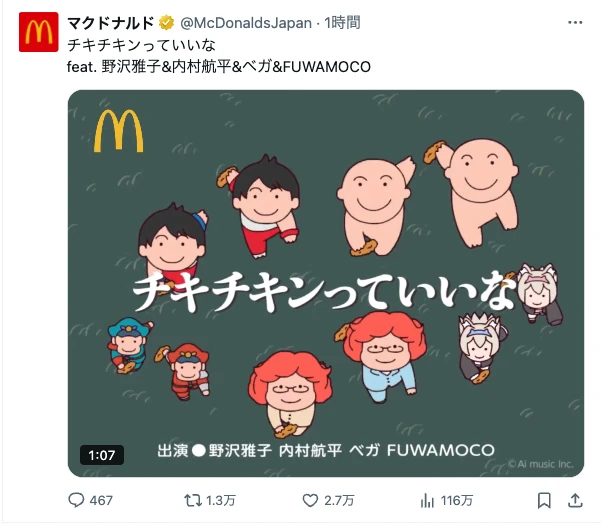Click the McDonald's profile avatar

pyautogui.click(x=39, y=32)
